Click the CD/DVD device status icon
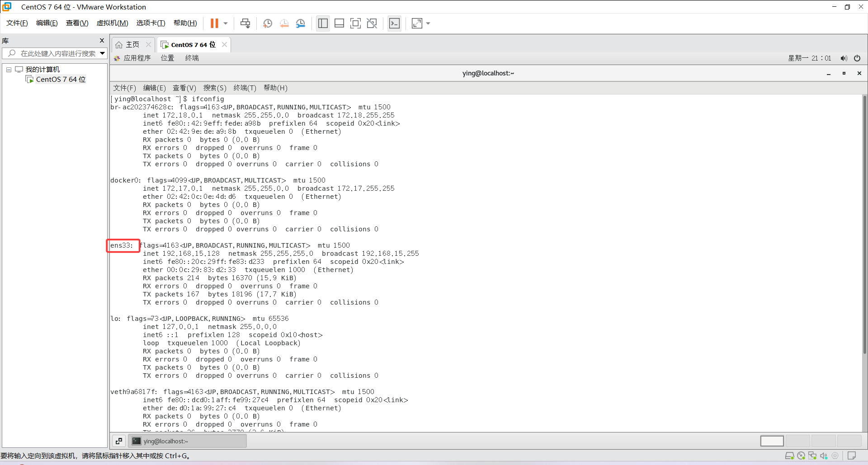 click(x=801, y=456)
